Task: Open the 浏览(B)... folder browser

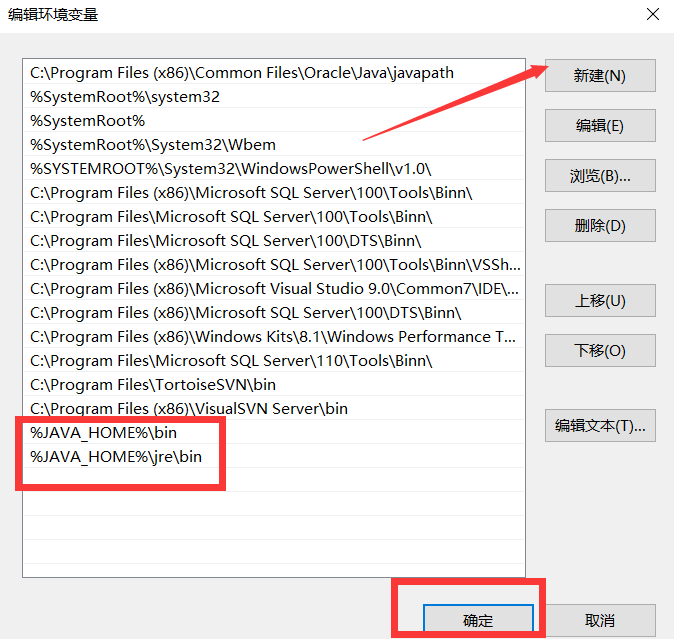Action: 600,176
